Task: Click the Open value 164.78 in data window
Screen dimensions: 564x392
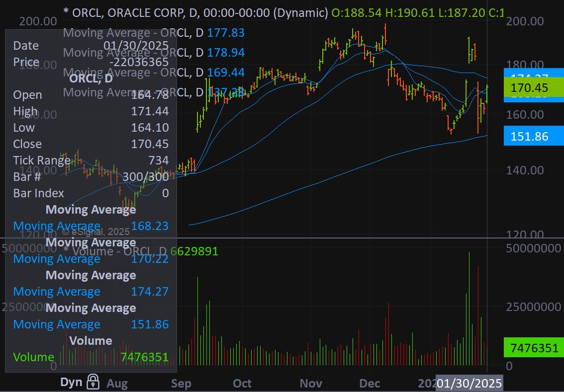Action: tap(150, 95)
